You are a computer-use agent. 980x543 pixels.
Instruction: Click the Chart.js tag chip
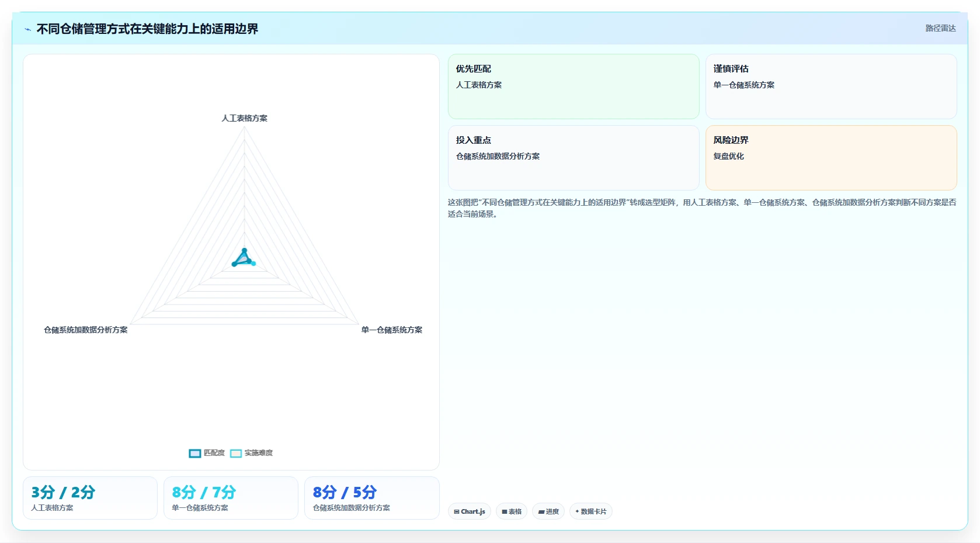point(470,511)
